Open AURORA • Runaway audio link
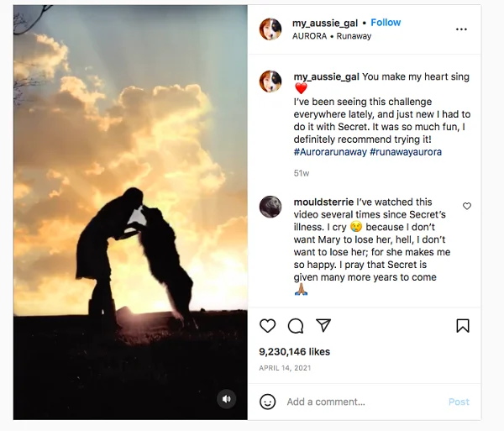This screenshot has height=431, width=504. point(332,36)
